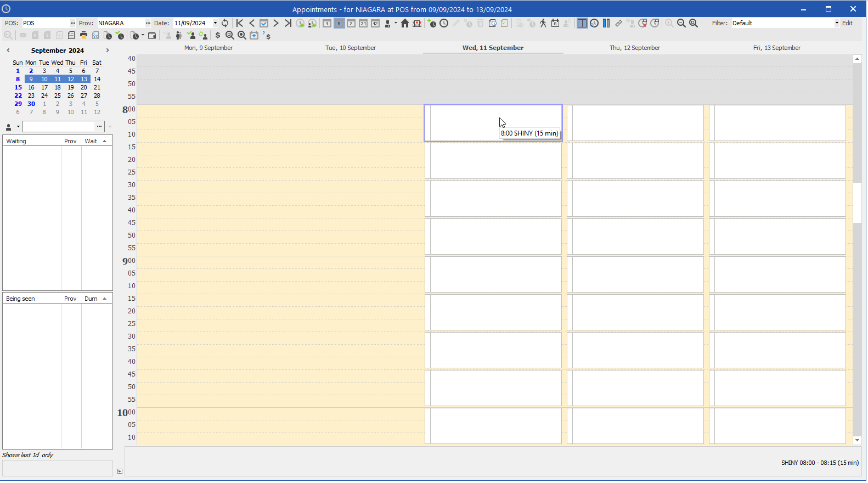Click the Prov lookup ellipsis button

tap(148, 23)
